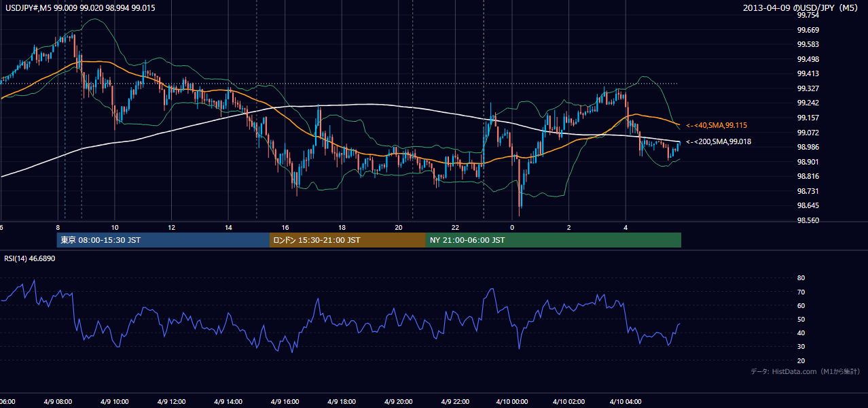The width and height of the screenshot is (868, 408).
Task: Click RSI axis level 40
Action: [x=801, y=333]
